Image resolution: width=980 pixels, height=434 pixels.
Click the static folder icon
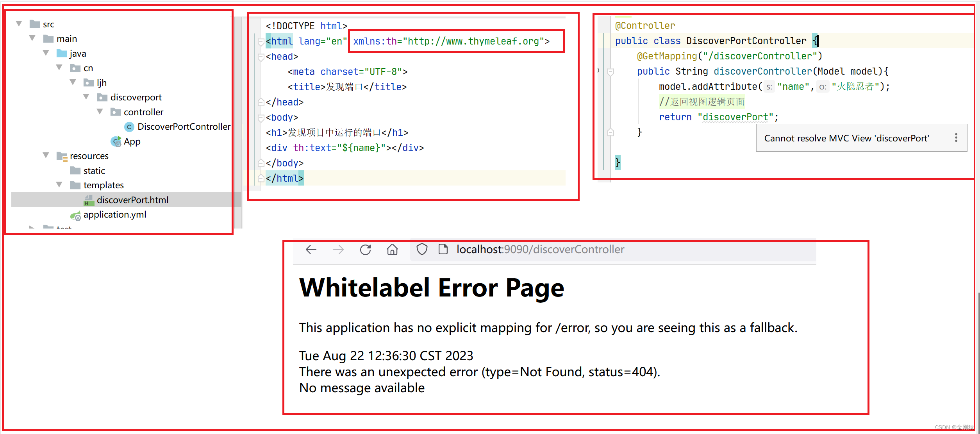[75, 170]
